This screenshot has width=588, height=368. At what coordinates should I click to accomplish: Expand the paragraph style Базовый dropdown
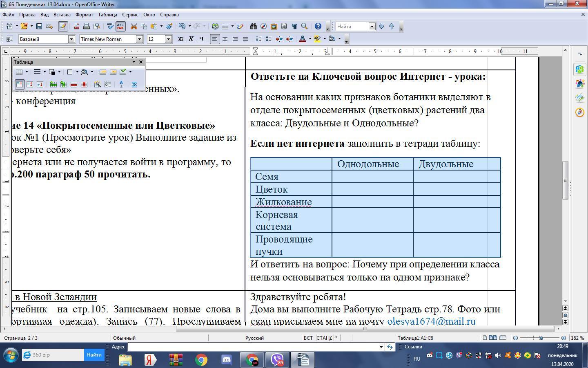(71, 39)
